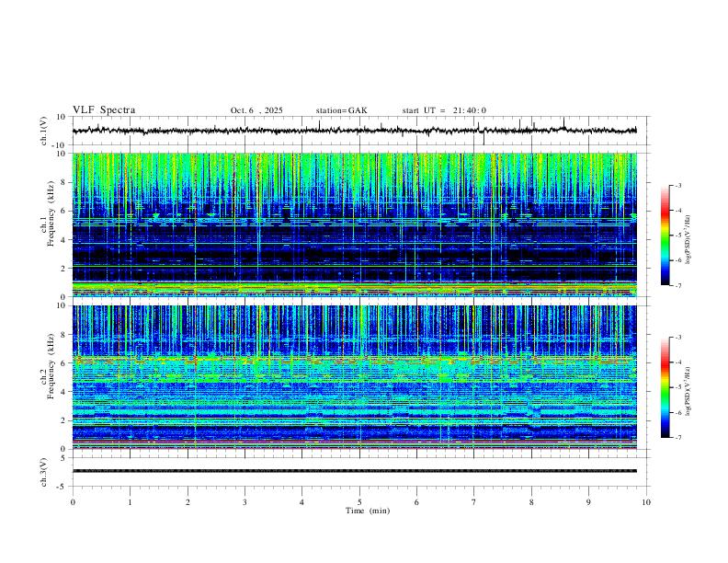This screenshot has height=563, width=728.
Task: Click the "ch.3(V)" axis label
Action: pyautogui.click(x=44, y=472)
